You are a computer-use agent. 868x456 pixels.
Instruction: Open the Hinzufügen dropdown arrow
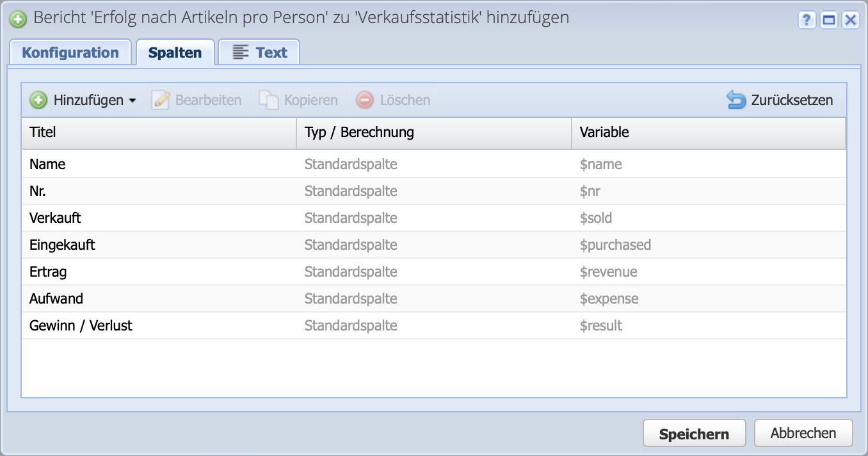[x=132, y=100]
